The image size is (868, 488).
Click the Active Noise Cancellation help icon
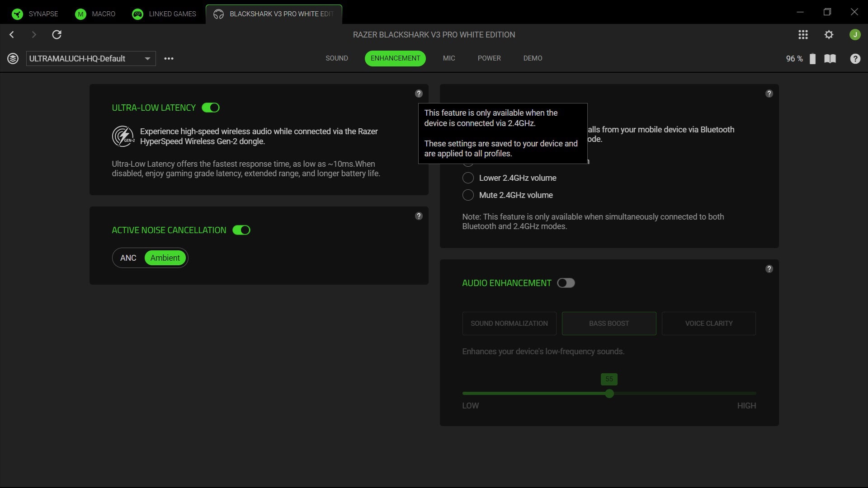419,216
